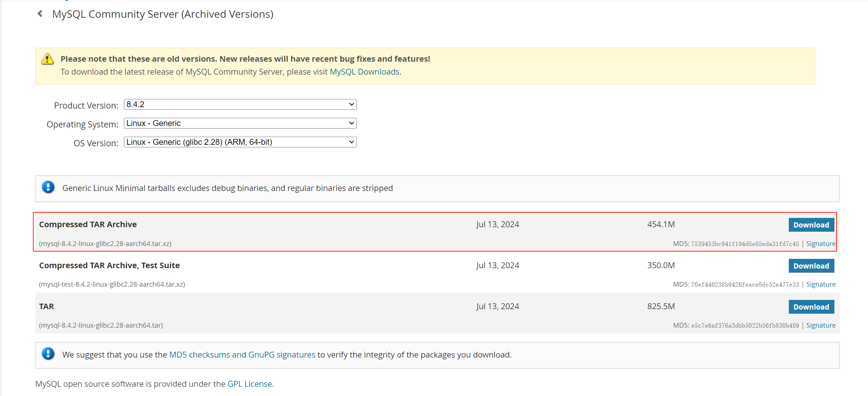Screen dimensions: 868x396
Task: Click the MD5 value 7539453bc941f194d5e85eda31fd7c45
Action: 745,244
